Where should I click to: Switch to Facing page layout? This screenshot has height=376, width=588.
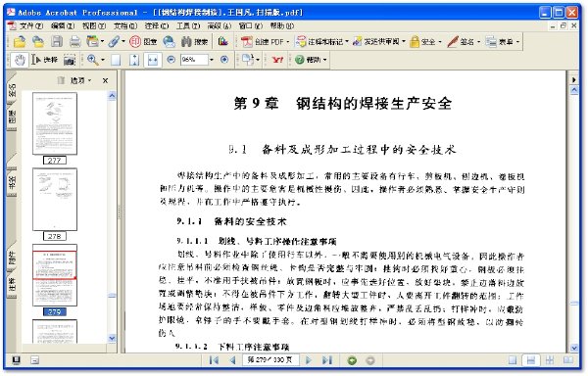(x=568, y=360)
